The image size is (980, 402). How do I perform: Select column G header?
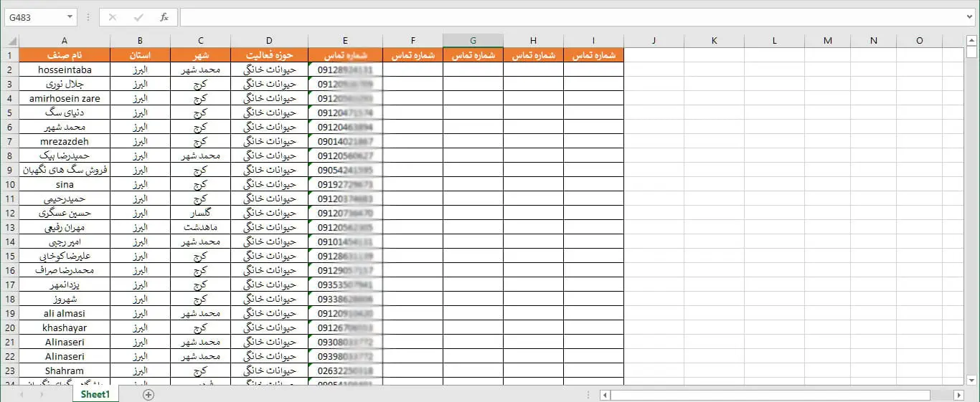point(473,41)
